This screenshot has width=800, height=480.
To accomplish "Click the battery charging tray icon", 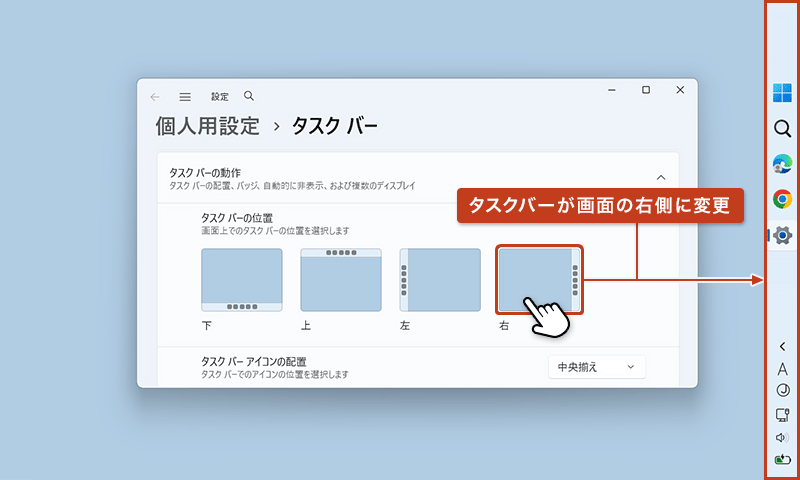I will click(783, 460).
